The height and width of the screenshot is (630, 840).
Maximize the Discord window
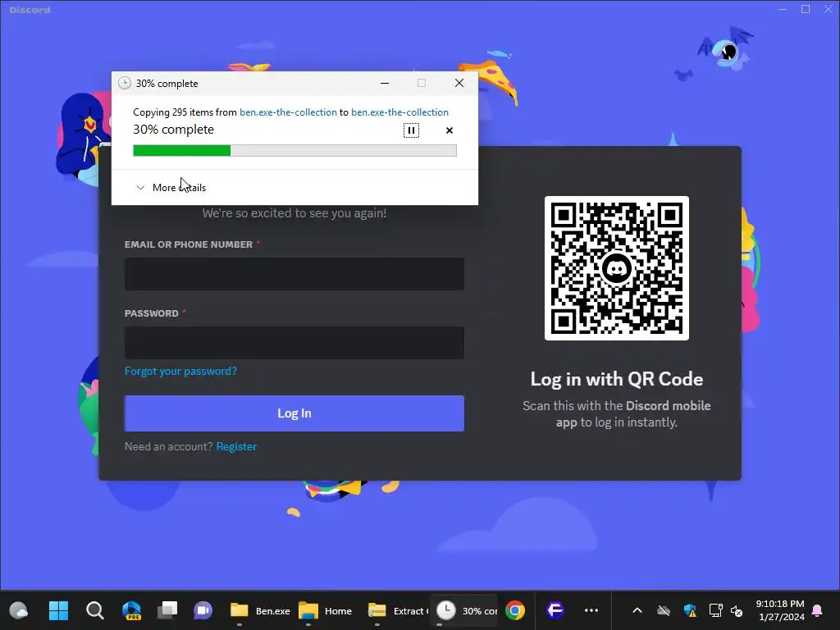point(806,9)
